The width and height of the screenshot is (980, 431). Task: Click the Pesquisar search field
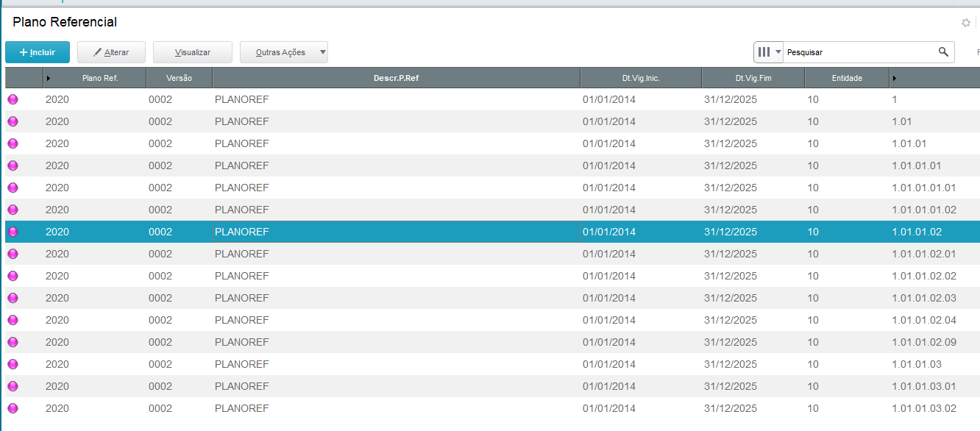click(x=859, y=52)
